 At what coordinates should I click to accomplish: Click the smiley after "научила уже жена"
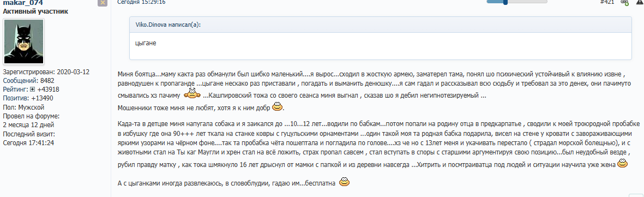pos(623,164)
